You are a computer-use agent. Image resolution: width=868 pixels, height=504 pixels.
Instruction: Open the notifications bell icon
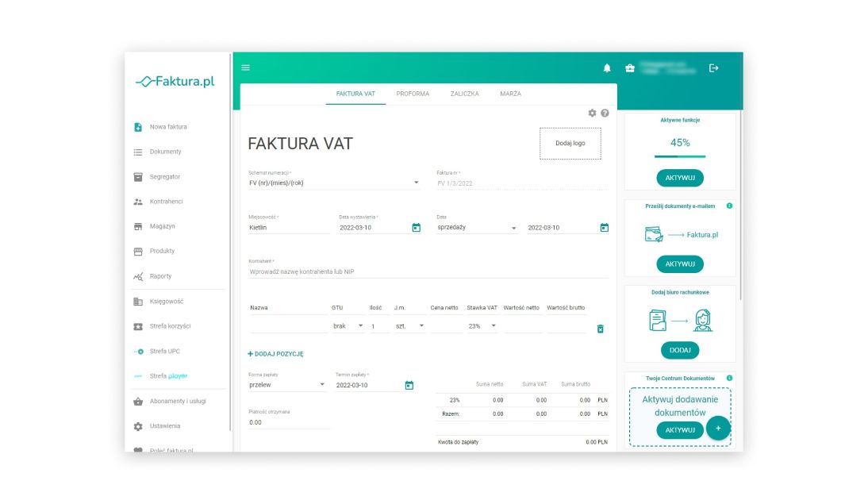607,68
